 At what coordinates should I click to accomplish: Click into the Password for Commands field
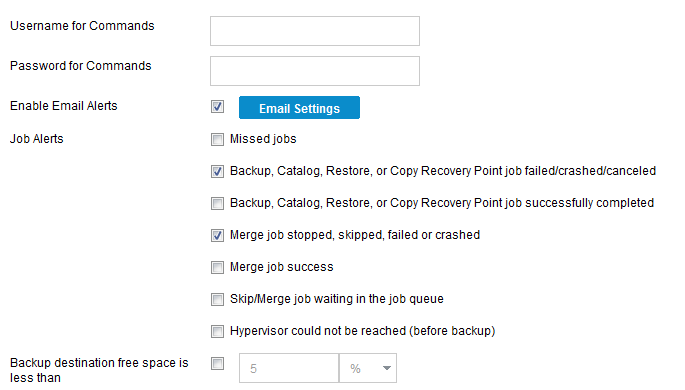point(315,71)
